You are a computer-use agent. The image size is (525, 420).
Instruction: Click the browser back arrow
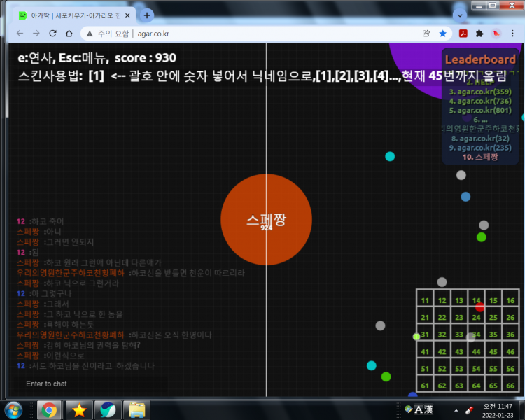(20, 34)
